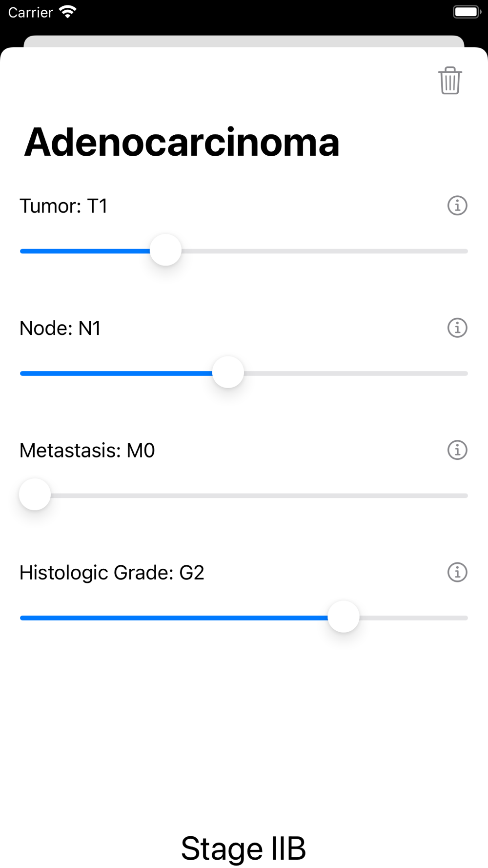Image resolution: width=488 pixels, height=868 pixels.
Task: Tap the Stage IIB result label
Action: pyautogui.click(x=244, y=848)
